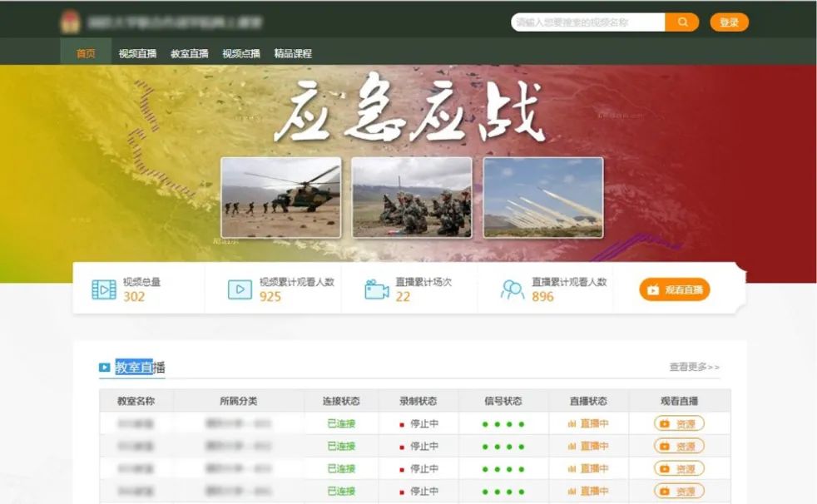This screenshot has width=817, height=504.
Task: Click the orange search magnifier button
Action: click(681, 22)
